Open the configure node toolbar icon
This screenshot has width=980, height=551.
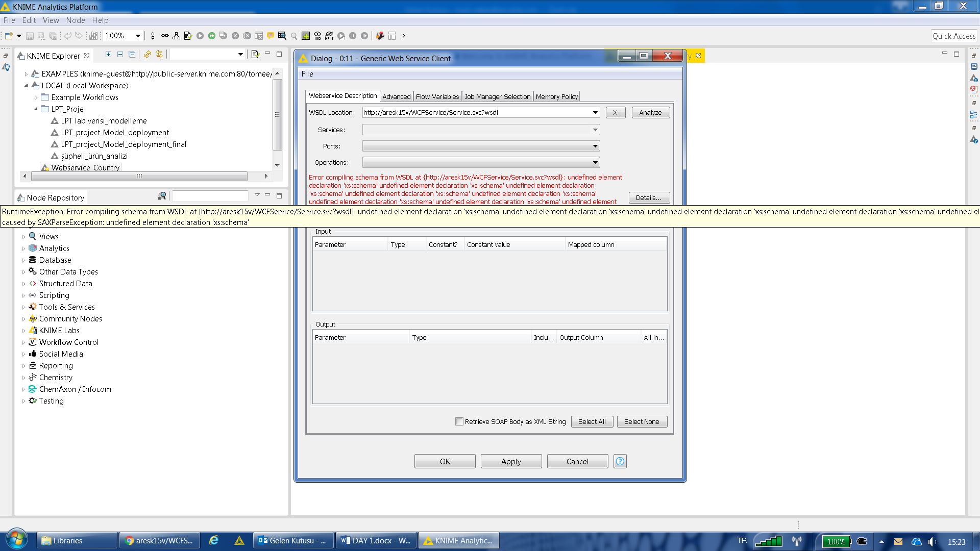click(188, 36)
